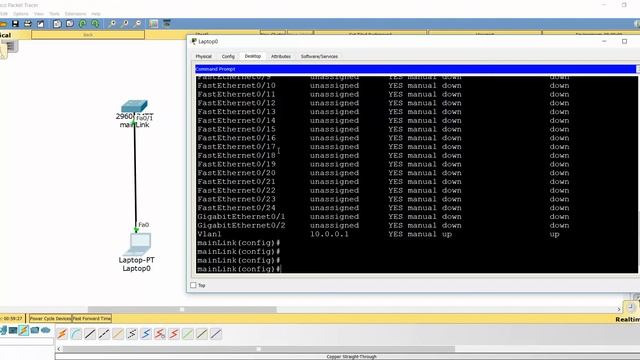The height and width of the screenshot is (360, 640).
Task: Reset zoom using the middle magnifier icon
Action: click(x=125, y=24)
